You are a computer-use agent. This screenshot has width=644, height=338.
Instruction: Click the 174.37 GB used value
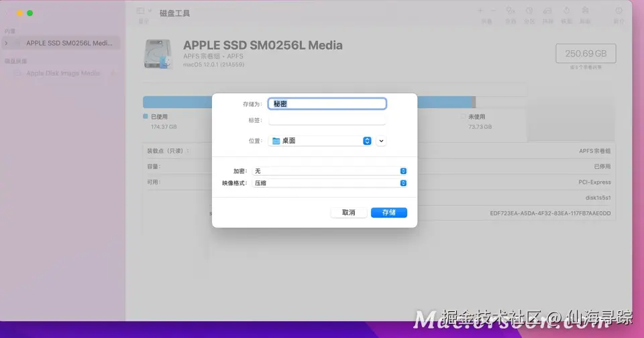click(164, 127)
